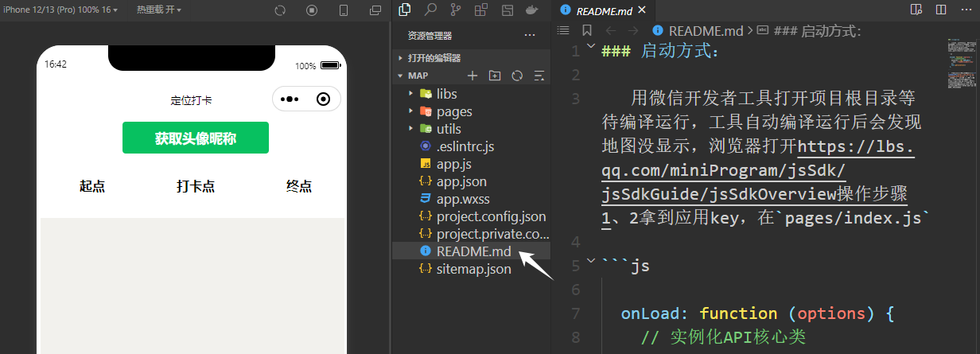Tap the 打卡点 tab in the simulator
980x354 pixels.
click(195, 187)
